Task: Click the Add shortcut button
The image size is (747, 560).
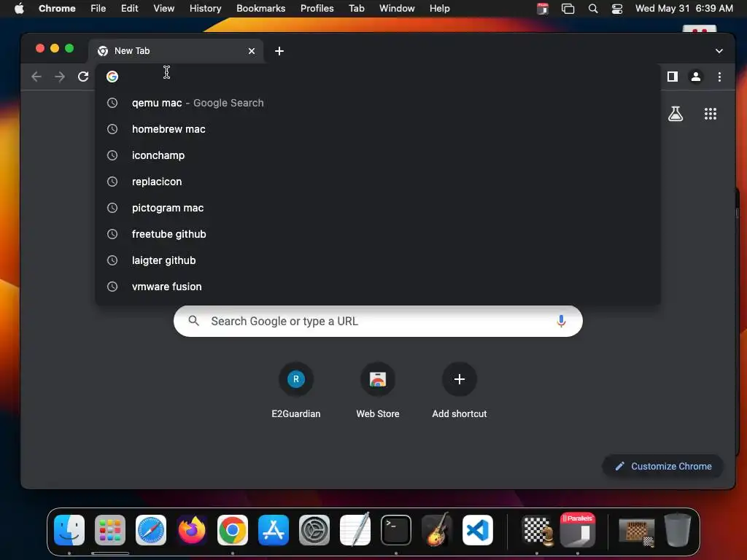Action: pos(460,391)
